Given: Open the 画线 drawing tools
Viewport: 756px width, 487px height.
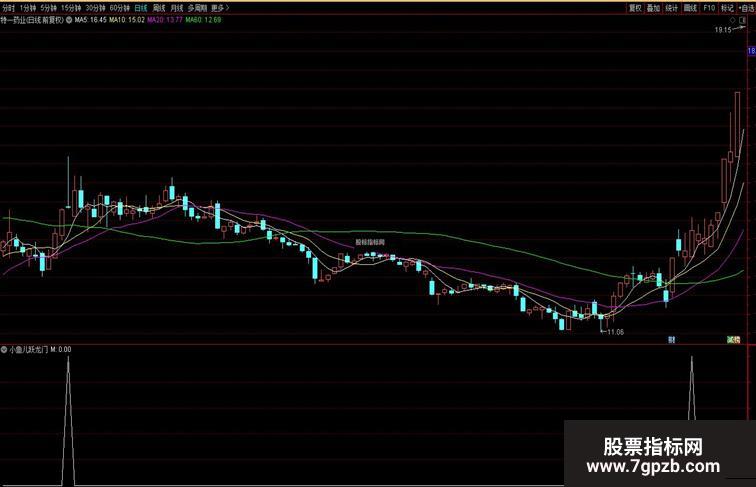Looking at the screenshot, I should click(690, 8).
